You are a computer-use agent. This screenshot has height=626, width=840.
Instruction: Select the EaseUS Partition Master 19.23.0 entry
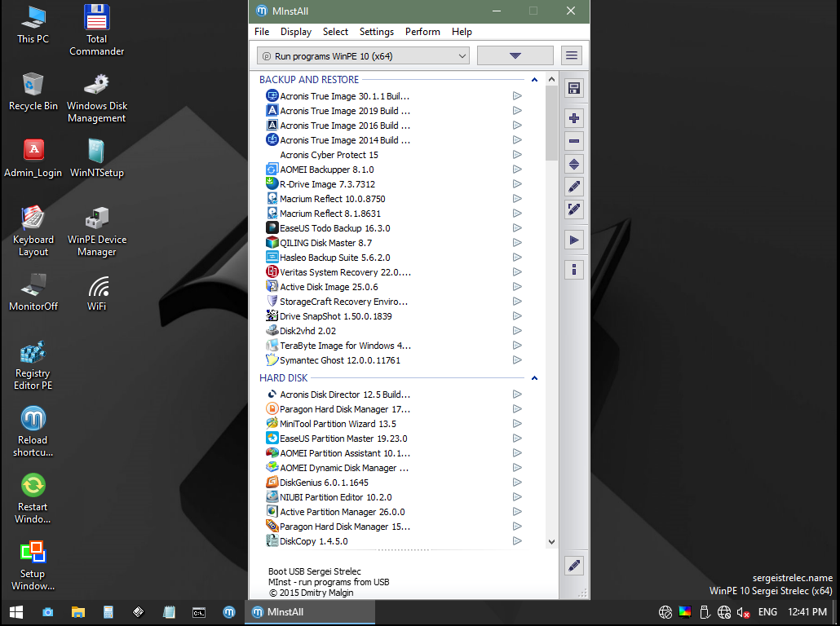coord(344,438)
